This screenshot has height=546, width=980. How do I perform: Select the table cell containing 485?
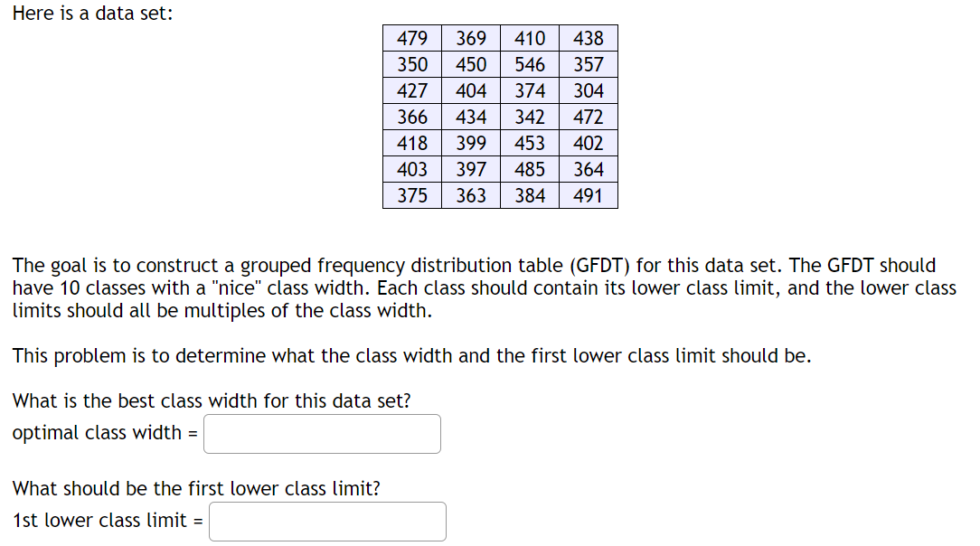pyautogui.click(x=530, y=169)
